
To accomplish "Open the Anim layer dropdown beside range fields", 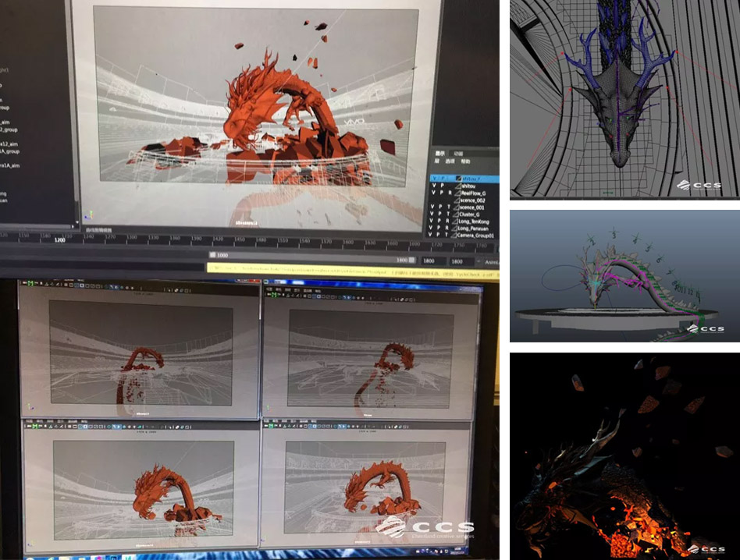I will [489, 262].
